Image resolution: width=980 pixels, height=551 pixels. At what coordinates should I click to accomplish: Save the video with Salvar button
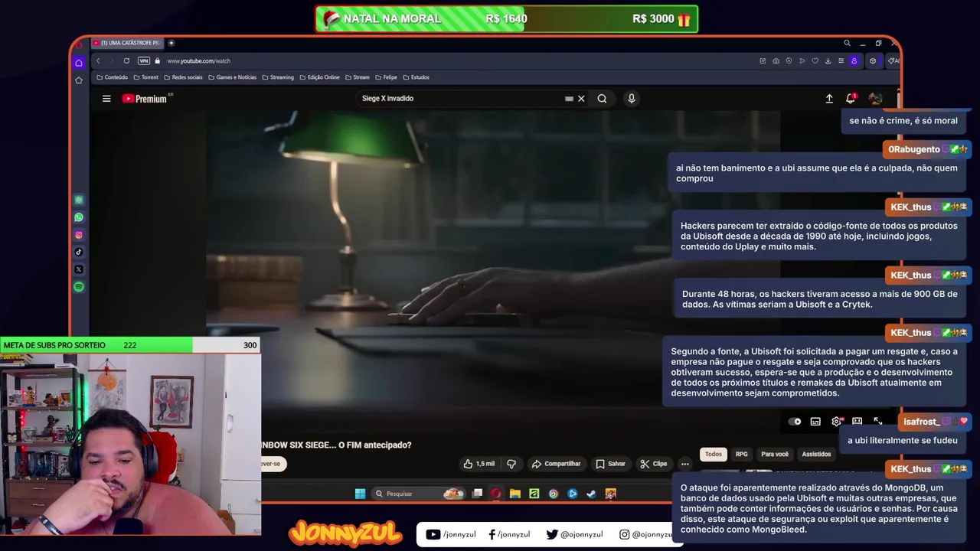point(610,464)
